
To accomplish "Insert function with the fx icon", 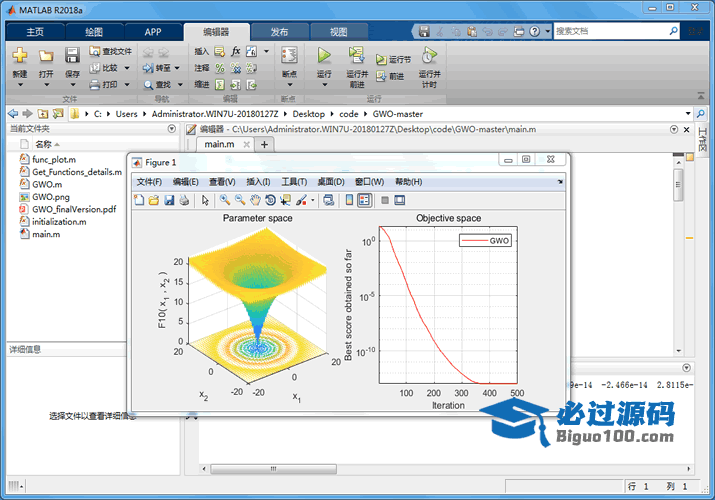I will coord(236,51).
